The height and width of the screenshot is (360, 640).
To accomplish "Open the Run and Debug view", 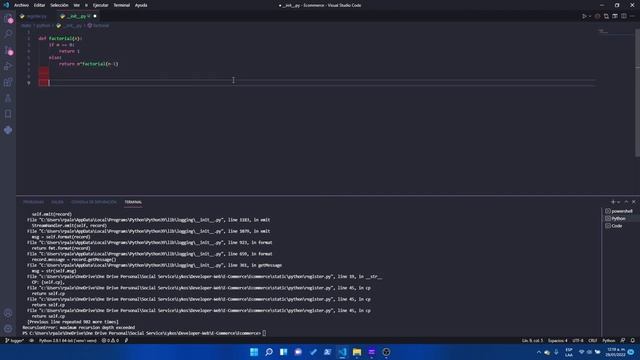I will point(8,67).
